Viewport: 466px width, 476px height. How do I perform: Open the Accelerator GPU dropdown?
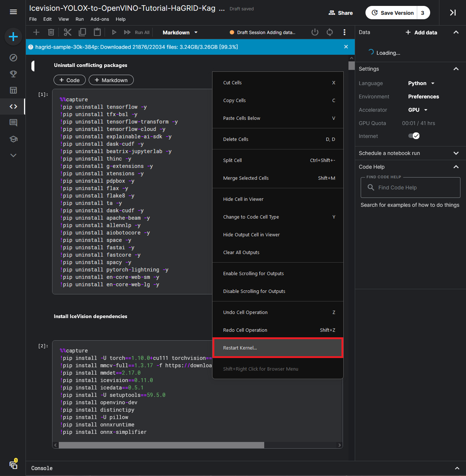pyautogui.click(x=418, y=110)
